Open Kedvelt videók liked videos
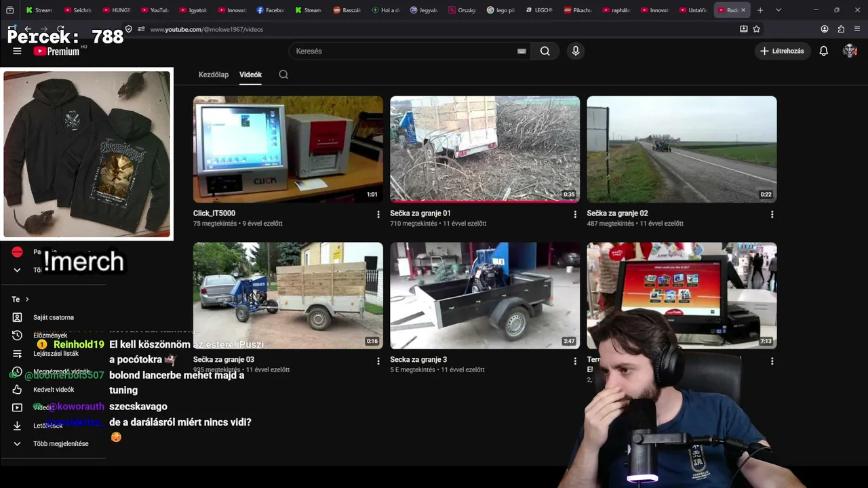 54,390
